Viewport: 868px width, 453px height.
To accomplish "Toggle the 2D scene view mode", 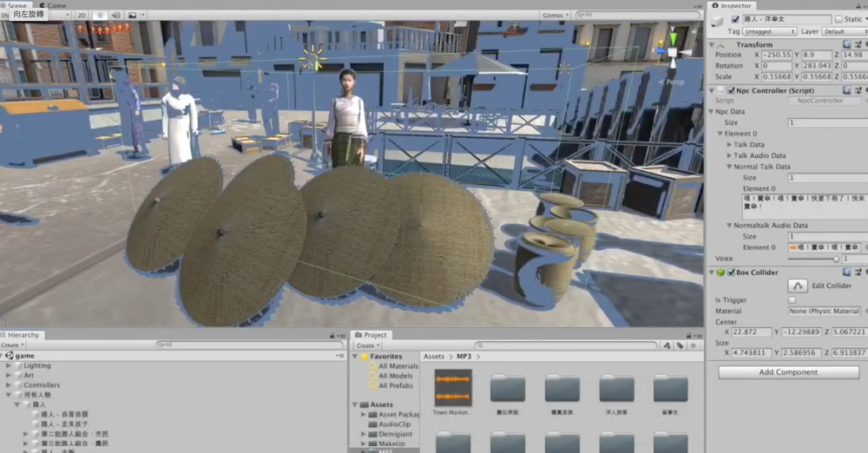I will (x=82, y=15).
